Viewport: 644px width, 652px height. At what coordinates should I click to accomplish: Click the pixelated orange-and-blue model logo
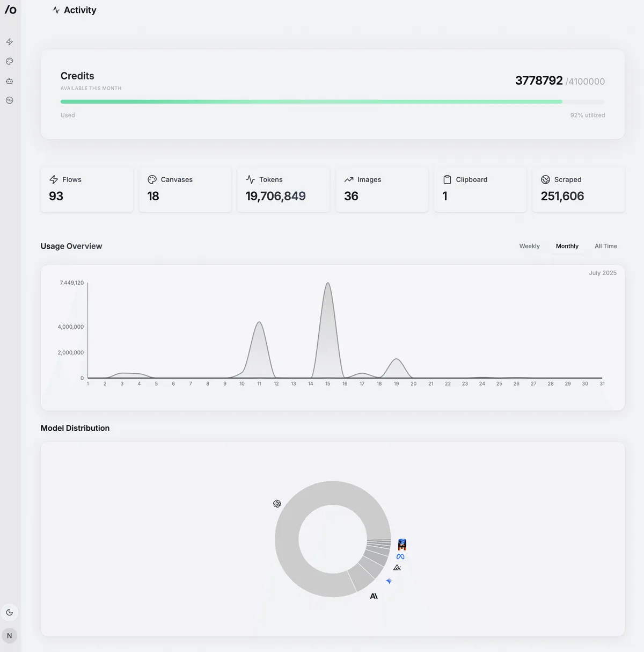click(x=402, y=545)
